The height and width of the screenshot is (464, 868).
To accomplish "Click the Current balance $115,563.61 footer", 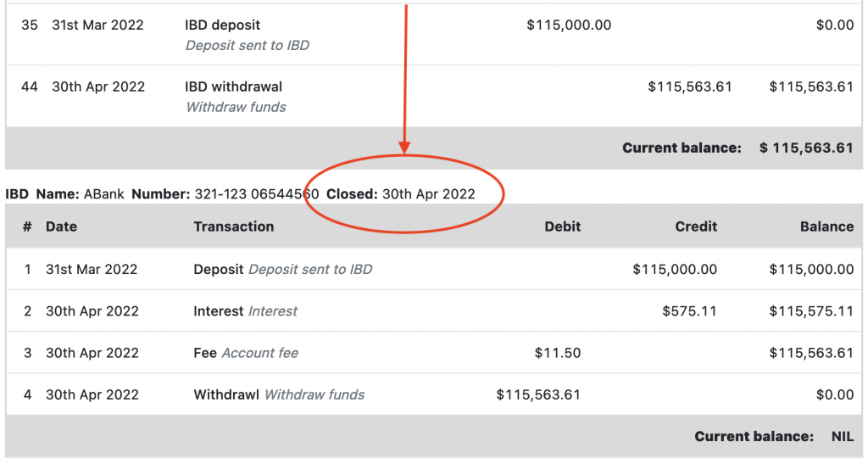I will pos(737,148).
